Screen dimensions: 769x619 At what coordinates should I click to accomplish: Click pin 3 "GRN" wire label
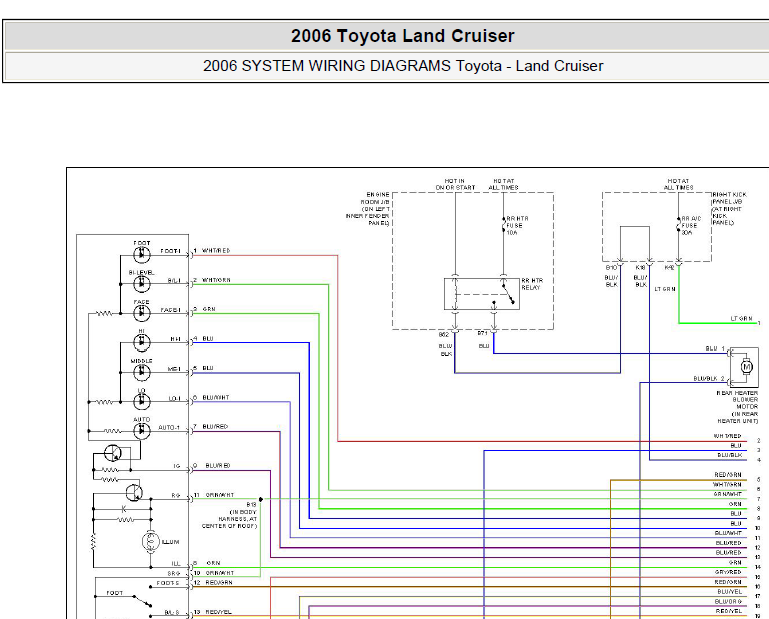point(209,310)
